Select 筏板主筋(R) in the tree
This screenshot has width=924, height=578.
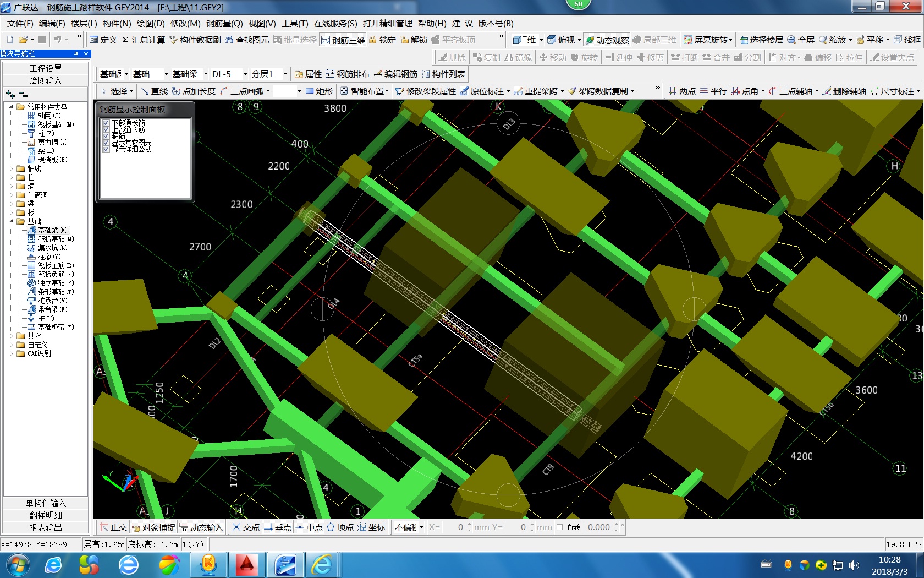[55, 265]
